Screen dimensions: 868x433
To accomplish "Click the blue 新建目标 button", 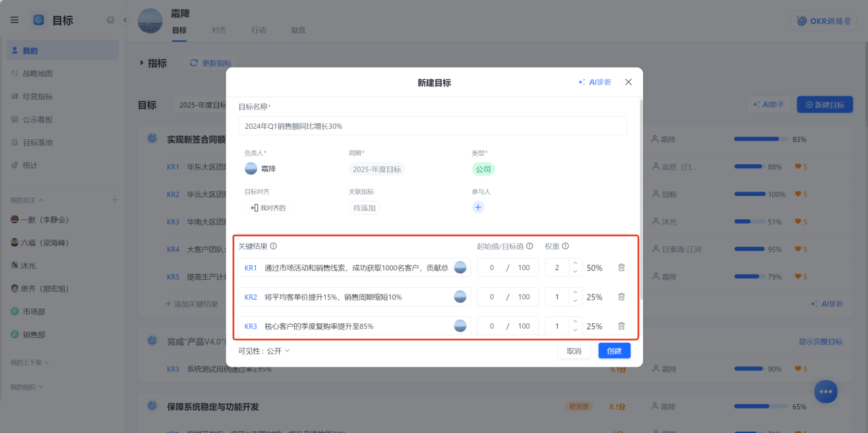I will [825, 104].
